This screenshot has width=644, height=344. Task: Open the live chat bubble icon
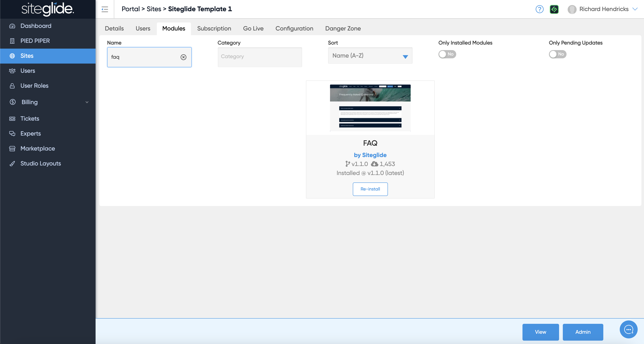pos(628,329)
